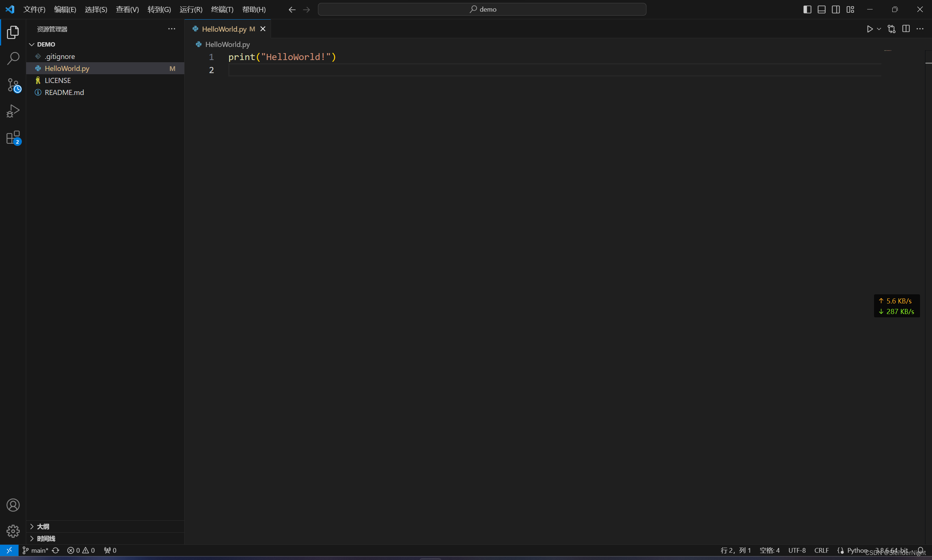Screen dimensions: 932x560
Task: Open the run button dropdown arrow
Action: pyautogui.click(x=879, y=29)
